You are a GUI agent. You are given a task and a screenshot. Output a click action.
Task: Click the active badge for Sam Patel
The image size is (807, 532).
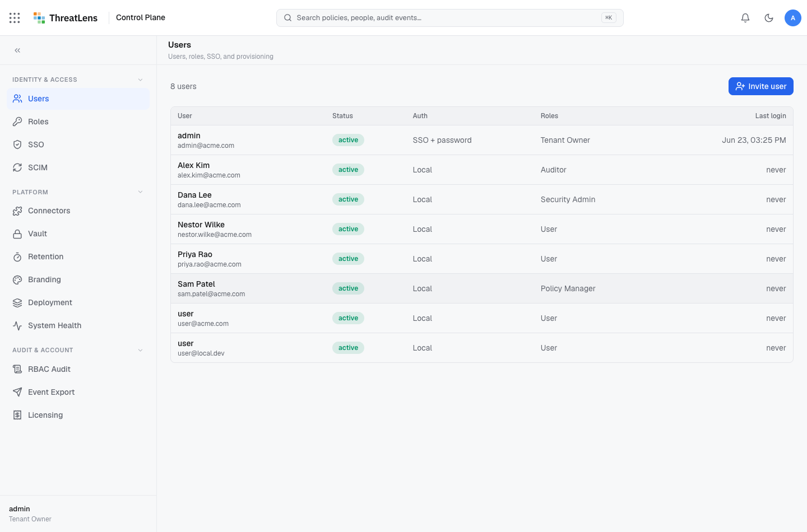click(x=348, y=288)
